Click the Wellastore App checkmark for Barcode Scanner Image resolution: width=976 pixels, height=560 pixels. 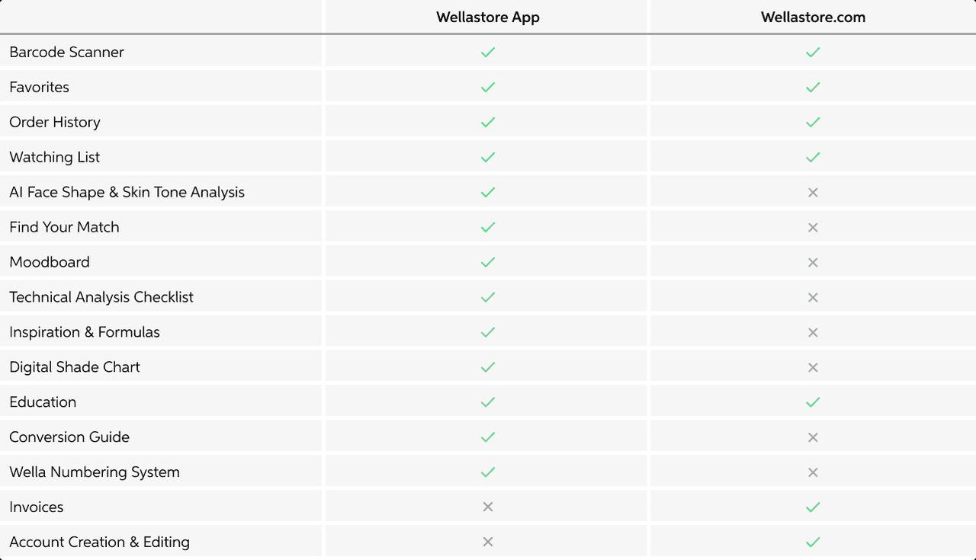click(x=488, y=53)
